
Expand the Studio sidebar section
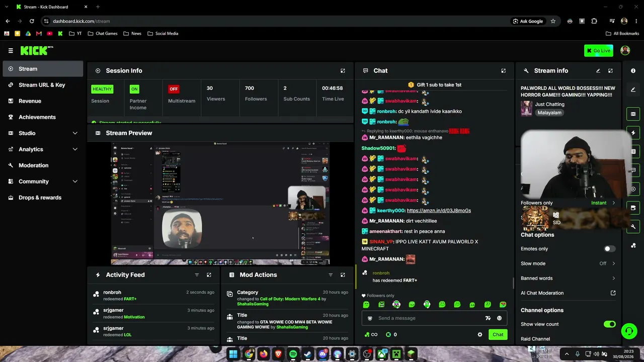pos(75,133)
